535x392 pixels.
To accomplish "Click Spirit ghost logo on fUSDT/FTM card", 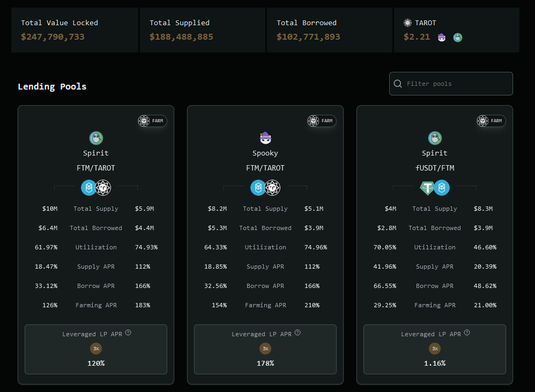I will tap(435, 138).
